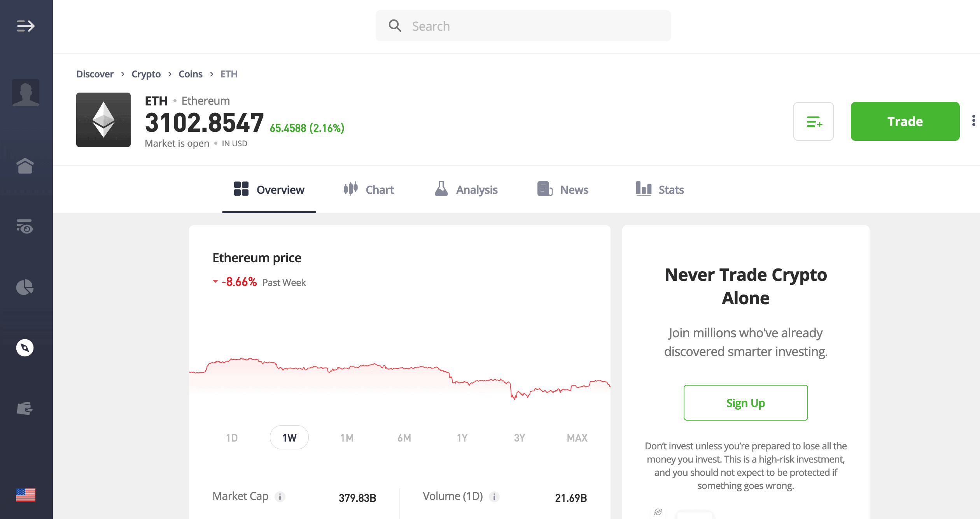Open Portfolio pie chart icon
The width and height of the screenshot is (980, 519).
click(25, 287)
